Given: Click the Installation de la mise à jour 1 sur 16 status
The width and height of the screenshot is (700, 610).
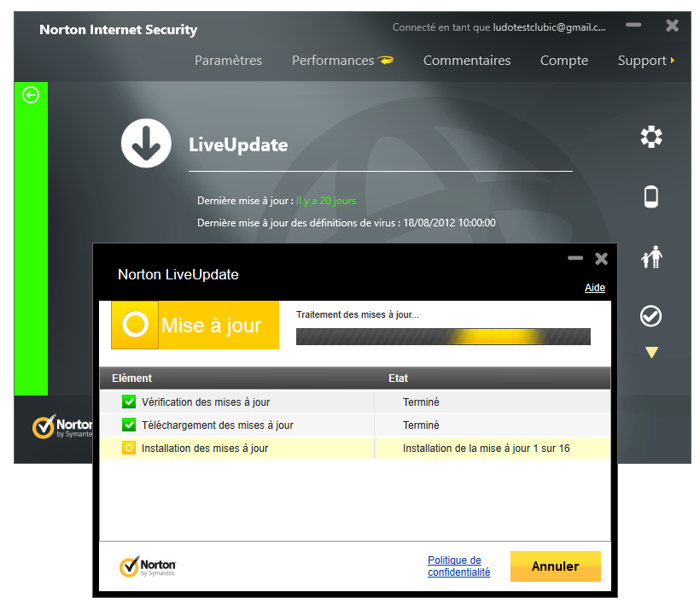Looking at the screenshot, I should pos(487,449).
